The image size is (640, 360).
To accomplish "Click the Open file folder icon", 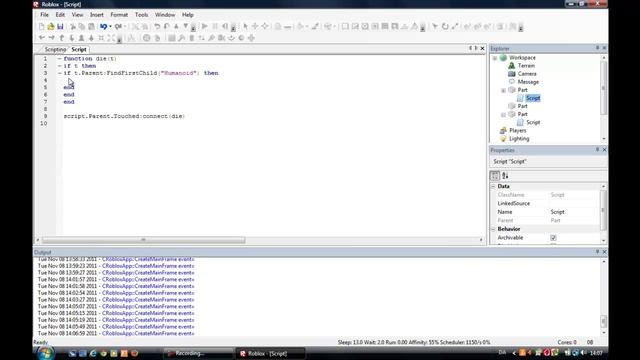I will (x=51, y=27).
